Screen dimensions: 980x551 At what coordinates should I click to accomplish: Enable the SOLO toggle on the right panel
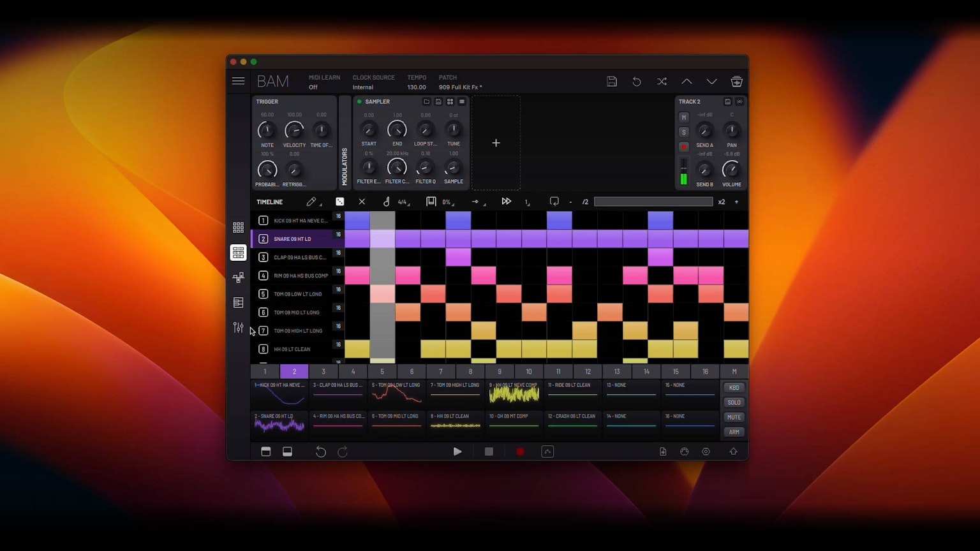(x=733, y=402)
